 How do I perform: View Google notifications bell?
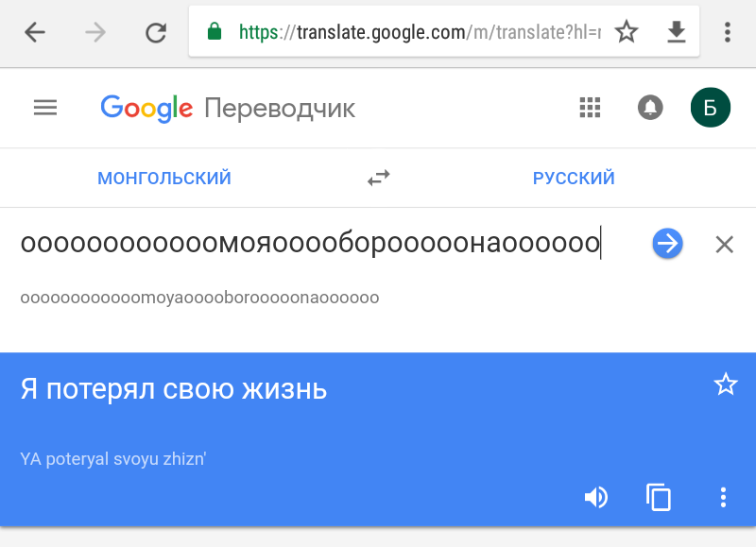(650, 108)
